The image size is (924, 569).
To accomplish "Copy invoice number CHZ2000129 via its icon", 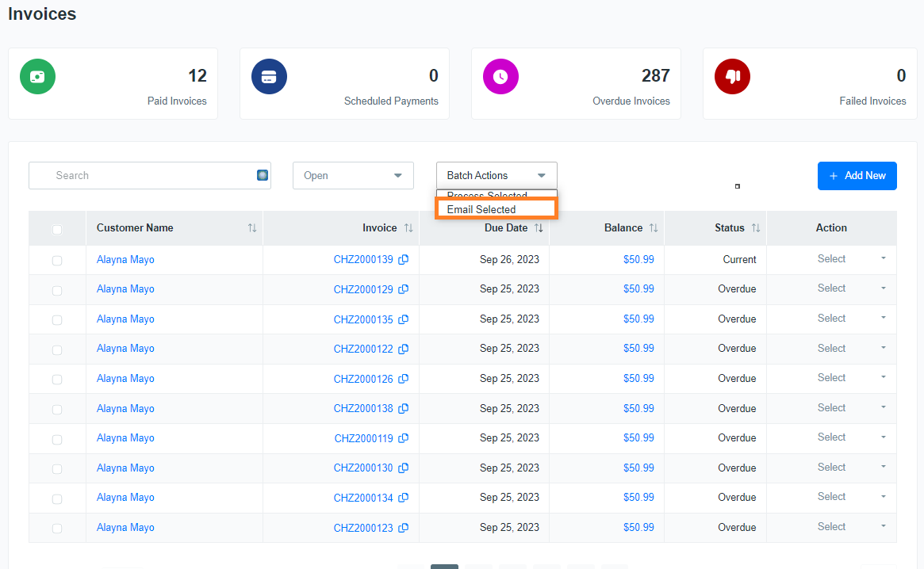I will point(404,289).
